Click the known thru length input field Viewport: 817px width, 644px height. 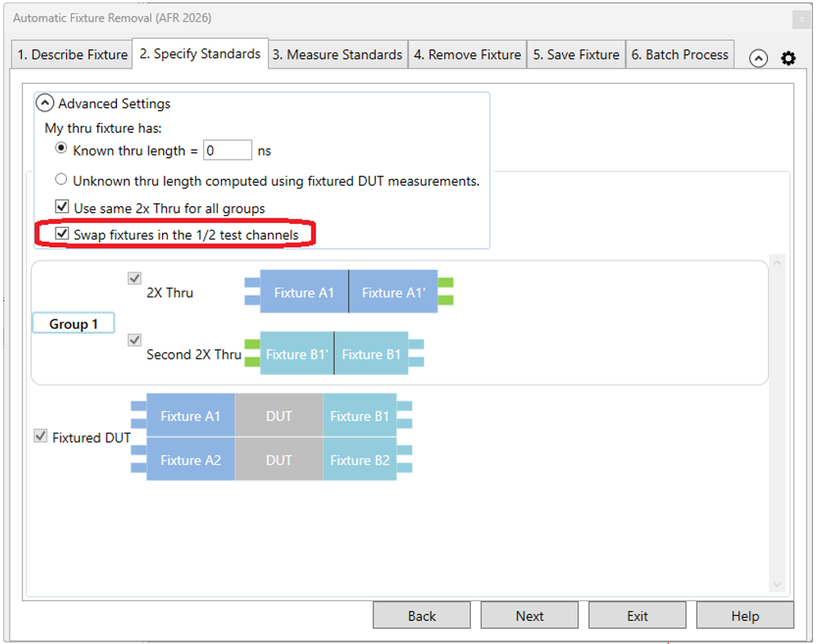[227, 151]
